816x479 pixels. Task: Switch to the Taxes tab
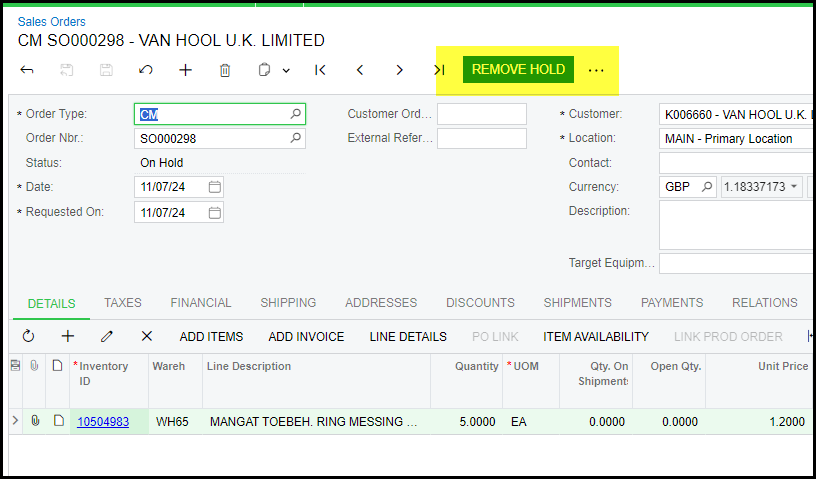[123, 302]
